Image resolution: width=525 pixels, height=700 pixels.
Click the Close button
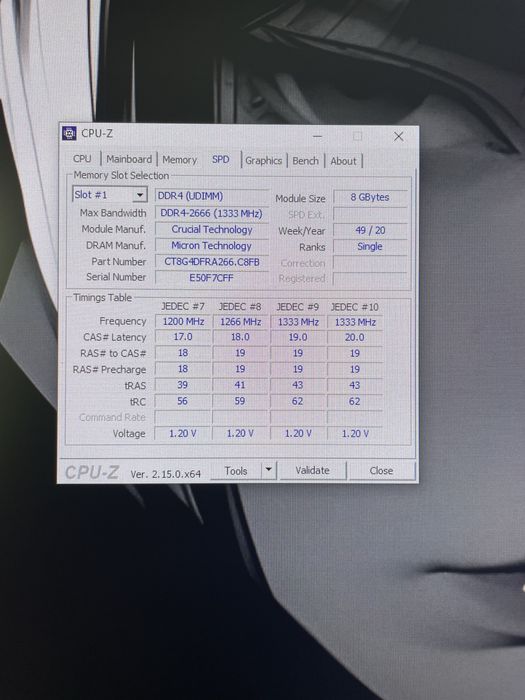click(381, 471)
